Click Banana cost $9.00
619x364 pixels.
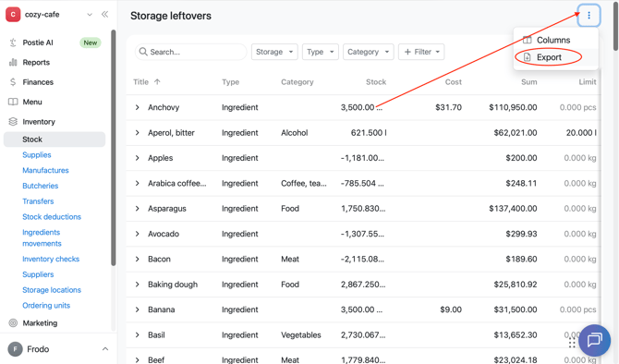[x=451, y=309]
